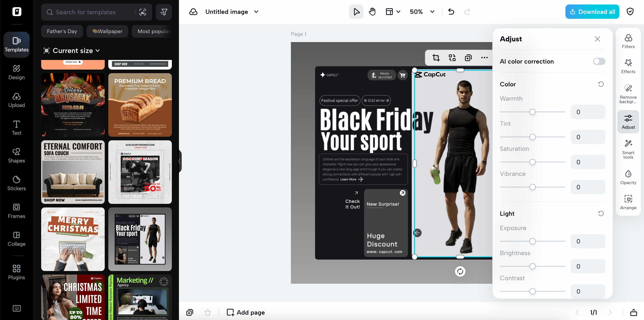Select the Deluxe BBQ Steak template

pyautogui.click(x=73, y=105)
